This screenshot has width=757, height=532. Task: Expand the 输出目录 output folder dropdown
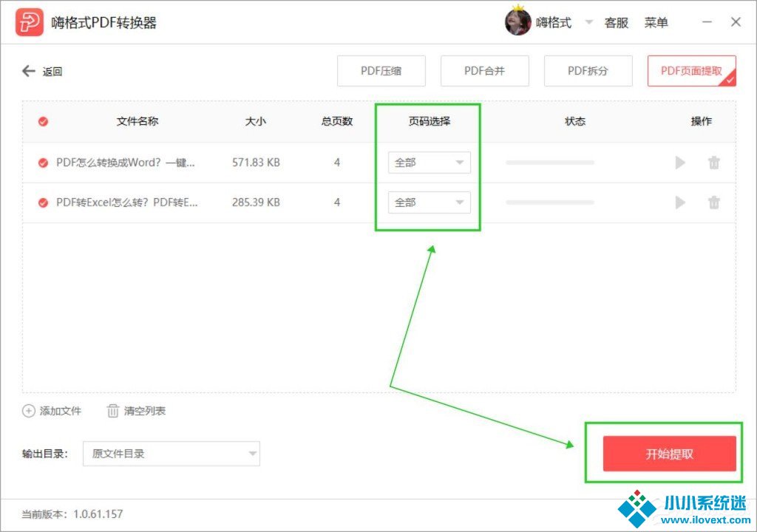[171, 454]
